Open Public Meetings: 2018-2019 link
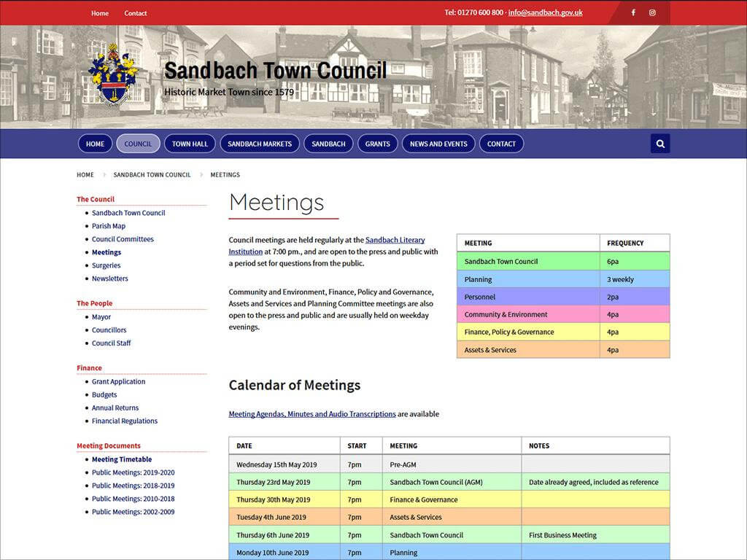This screenshot has height=560, width=747. pyautogui.click(x=133, y=486)
